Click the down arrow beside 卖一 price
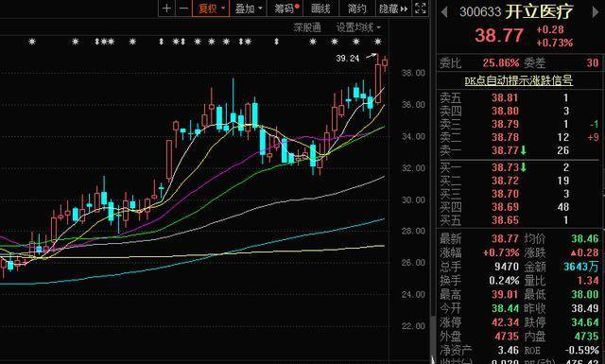Viewport: 605px width, 364px height. pyautogui.click(x=523, y=150)
